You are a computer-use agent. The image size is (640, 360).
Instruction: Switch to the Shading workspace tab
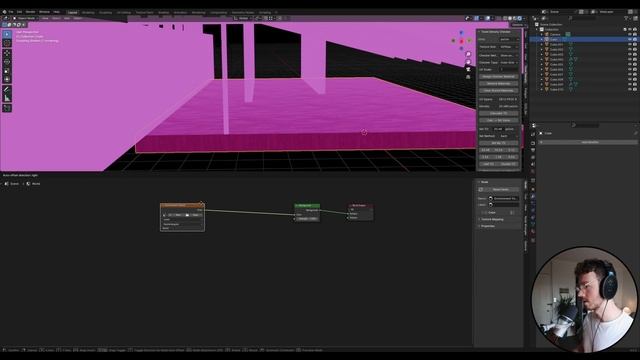point(163,13)
